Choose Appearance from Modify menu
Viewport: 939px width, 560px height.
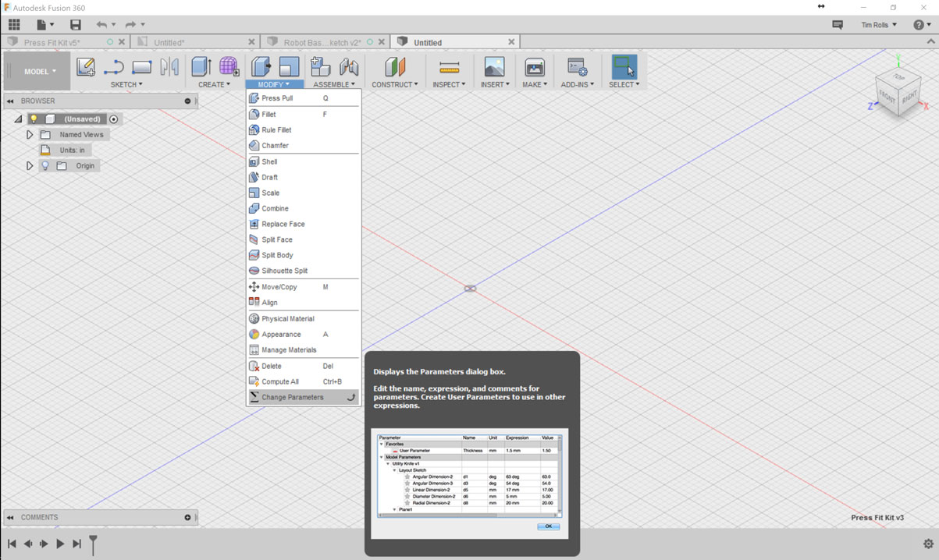[303, 334]
